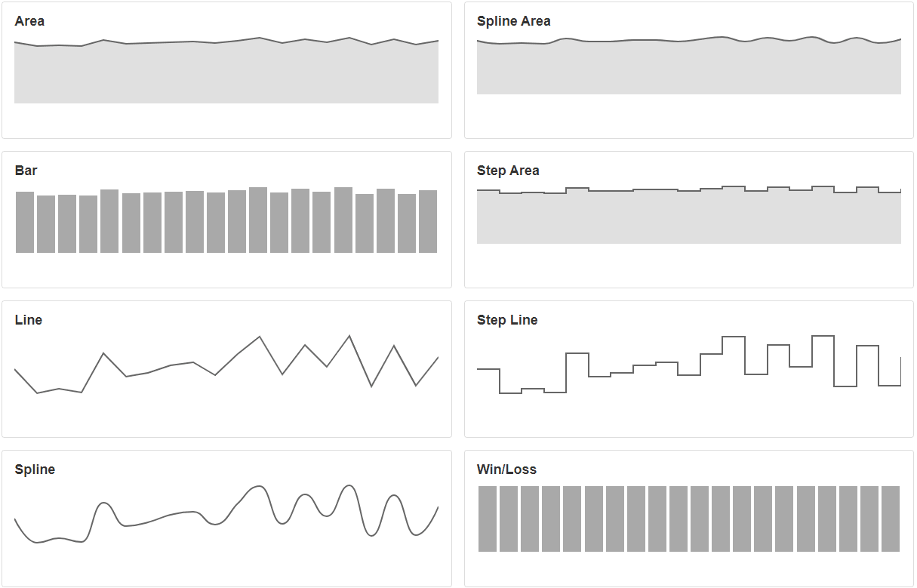917x588 pixels.
Task: Click the Spline sparkline curve
Action: (226, 514)
